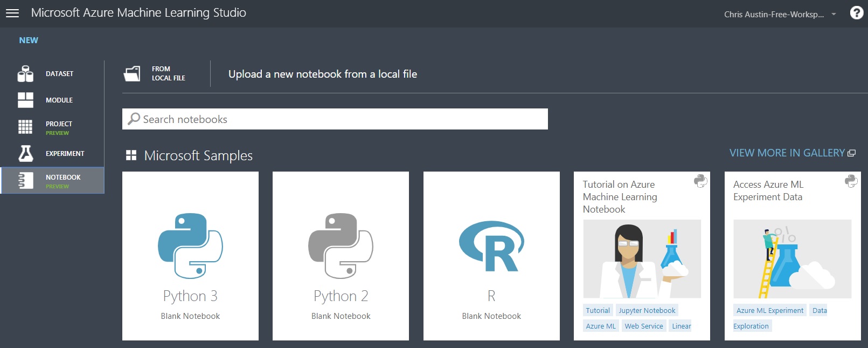Click the Microsoft Samples grid icon
Image resolution: width=868 pixels, height=348 pixels.
131,155
